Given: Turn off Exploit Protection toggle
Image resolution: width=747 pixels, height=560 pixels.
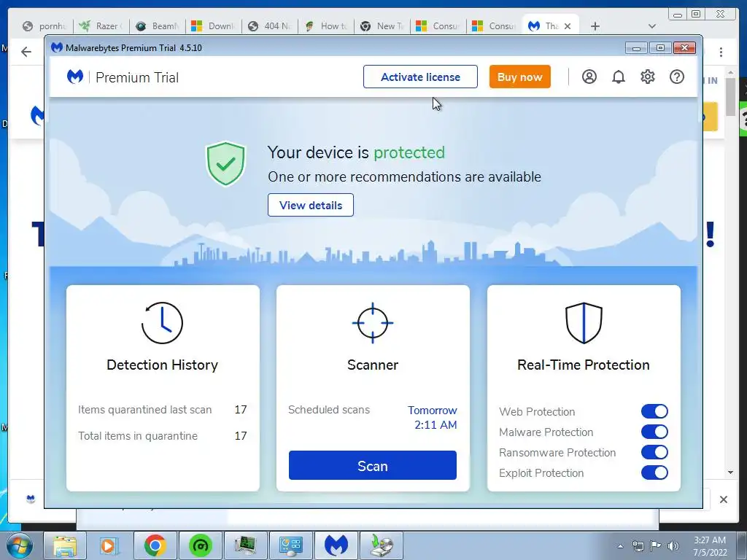Looking at the screenshot, I should coord(654,472).
